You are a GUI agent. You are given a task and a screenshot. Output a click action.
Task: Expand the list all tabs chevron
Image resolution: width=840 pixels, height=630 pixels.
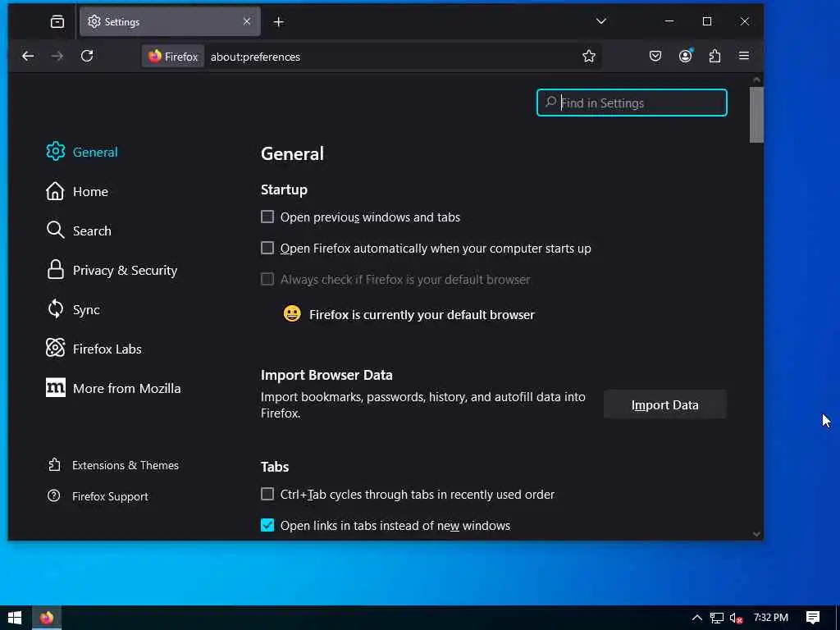pyautogui.click(x=601, y=21)
